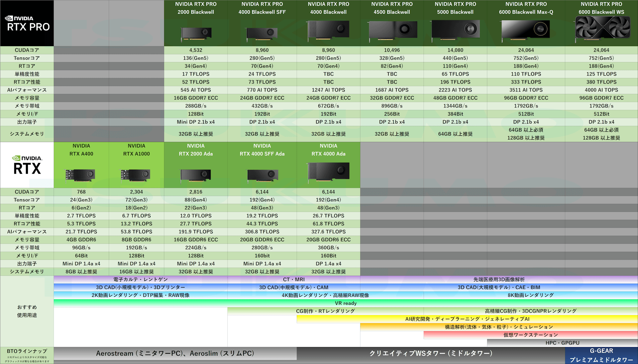
Task: Click the yellow AI research and deep learning bar
Action: (x=467, y=319)
